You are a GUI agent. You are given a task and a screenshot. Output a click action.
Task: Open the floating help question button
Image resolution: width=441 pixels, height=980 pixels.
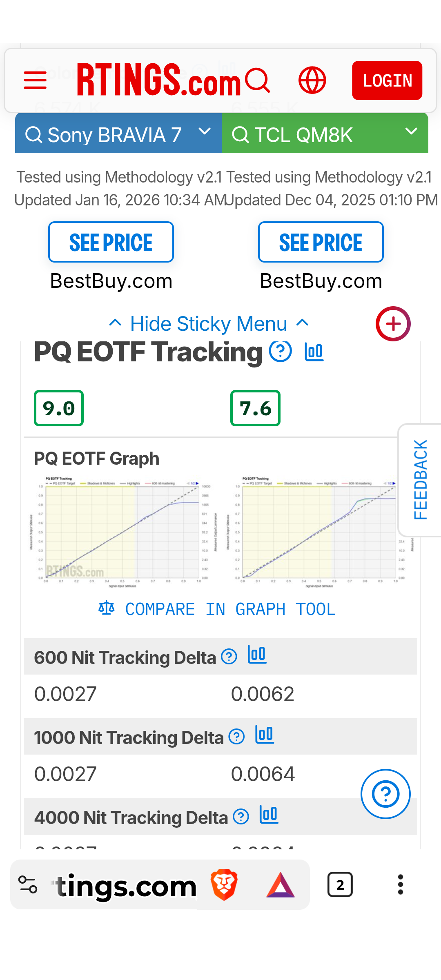(385, 794)
